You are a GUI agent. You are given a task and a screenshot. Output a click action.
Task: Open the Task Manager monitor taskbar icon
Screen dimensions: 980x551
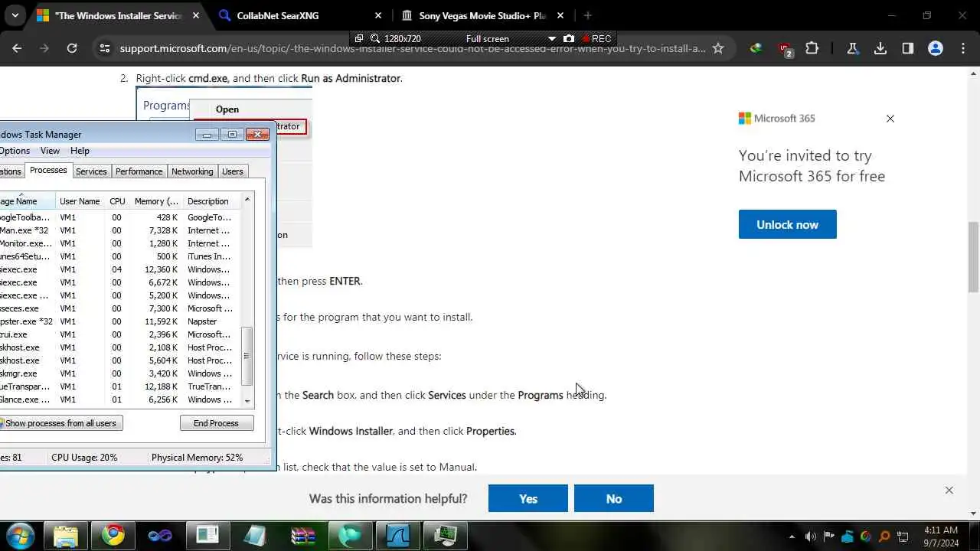tap(446, 535)
